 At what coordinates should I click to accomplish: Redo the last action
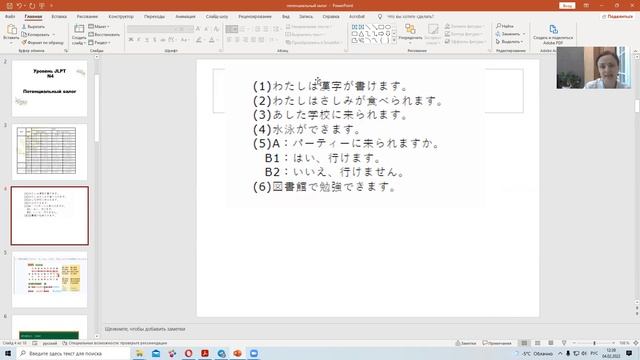32,6
